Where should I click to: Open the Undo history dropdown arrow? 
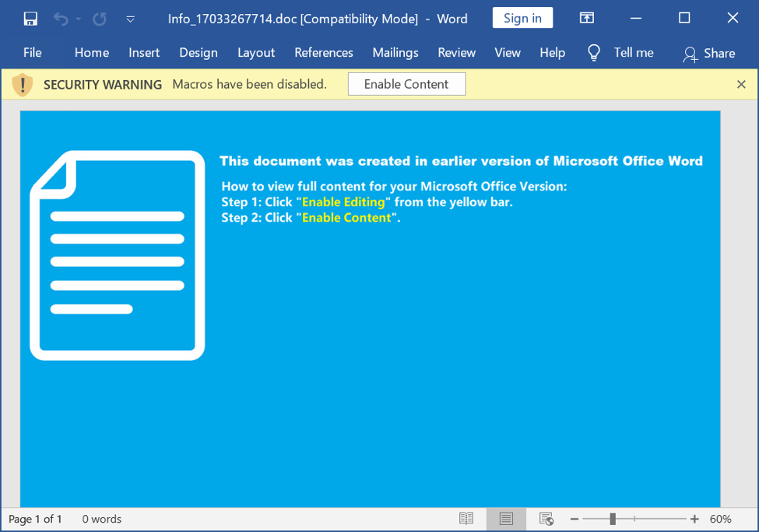[x=79, y=19]
